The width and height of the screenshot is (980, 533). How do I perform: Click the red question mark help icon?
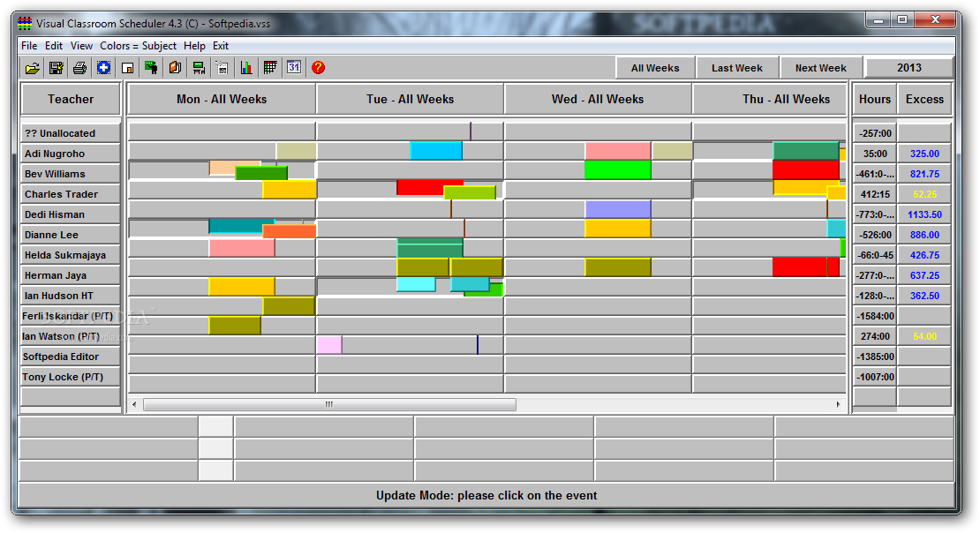[318, 67]
